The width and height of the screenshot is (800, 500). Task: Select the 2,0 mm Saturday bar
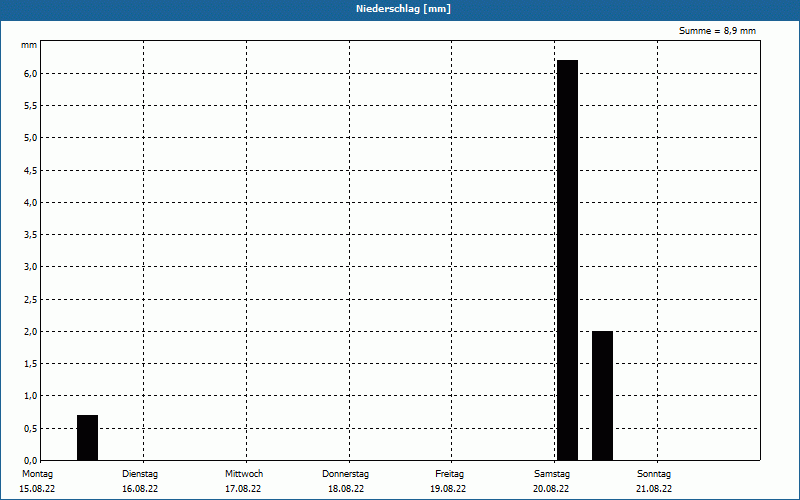603,396
